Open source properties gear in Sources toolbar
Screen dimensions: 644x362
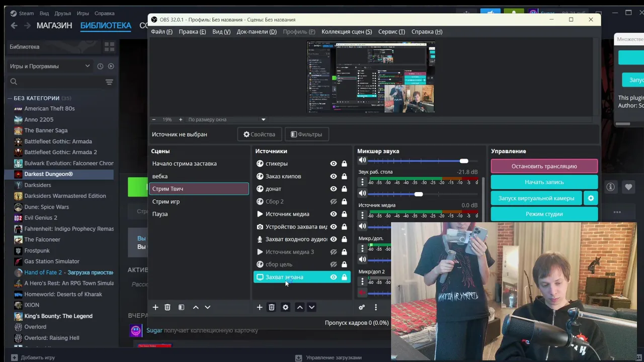coord(285,307)
